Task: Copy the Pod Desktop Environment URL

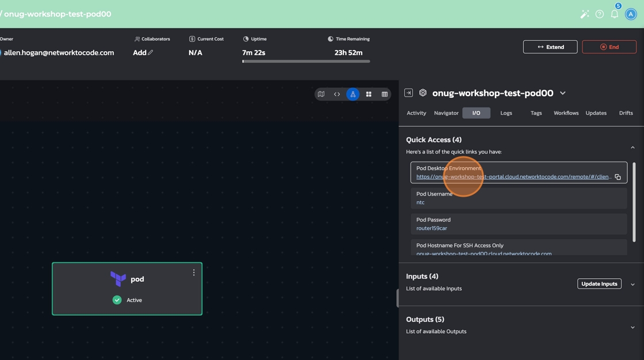Action: 618,177
